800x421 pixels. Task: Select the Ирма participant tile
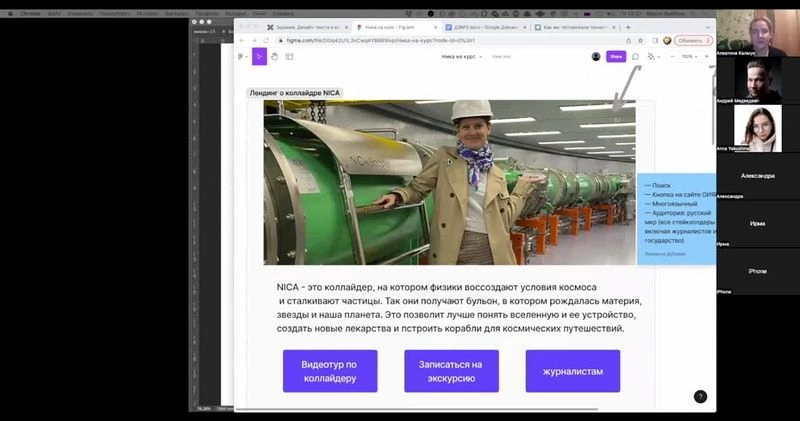click(758, 224)
